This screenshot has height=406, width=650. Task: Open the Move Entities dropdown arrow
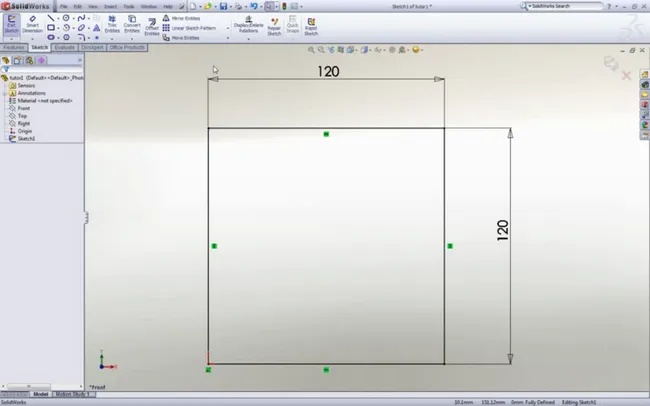(x=228, y=38)
